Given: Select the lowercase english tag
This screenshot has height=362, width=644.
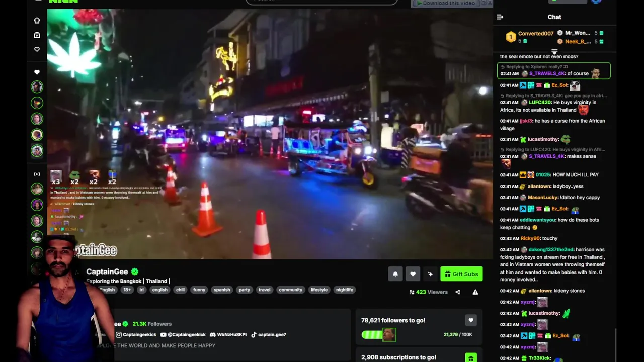Looking at the screenshot, I should click(x=159, y=290).
